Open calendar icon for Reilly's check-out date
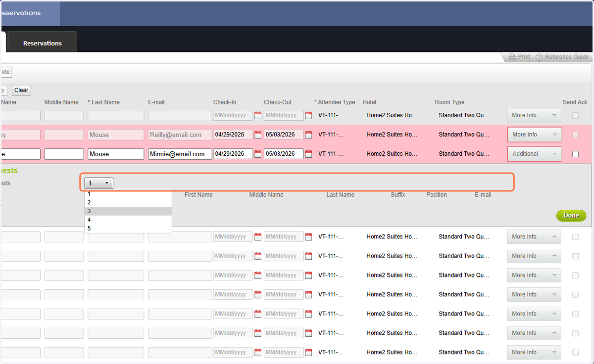Image resolution: width=594 pixels, height=364 pixels. (308, 135)
